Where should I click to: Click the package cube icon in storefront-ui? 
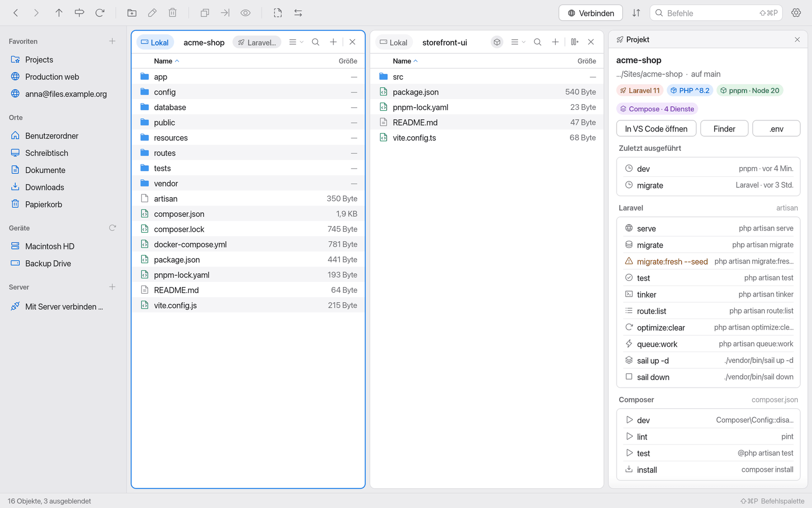coord(497,42)
